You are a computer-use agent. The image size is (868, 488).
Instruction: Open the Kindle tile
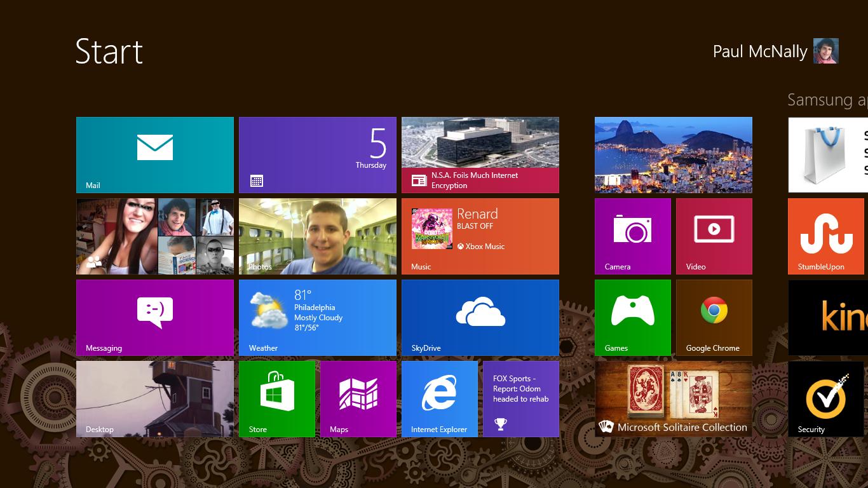(828, 318)
